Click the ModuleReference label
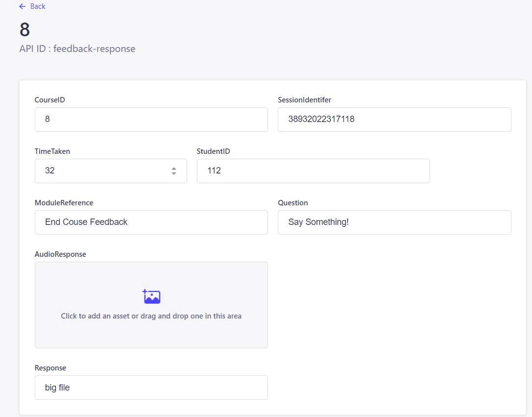Viewport: 532px width, 417px height. click(64, 203)
